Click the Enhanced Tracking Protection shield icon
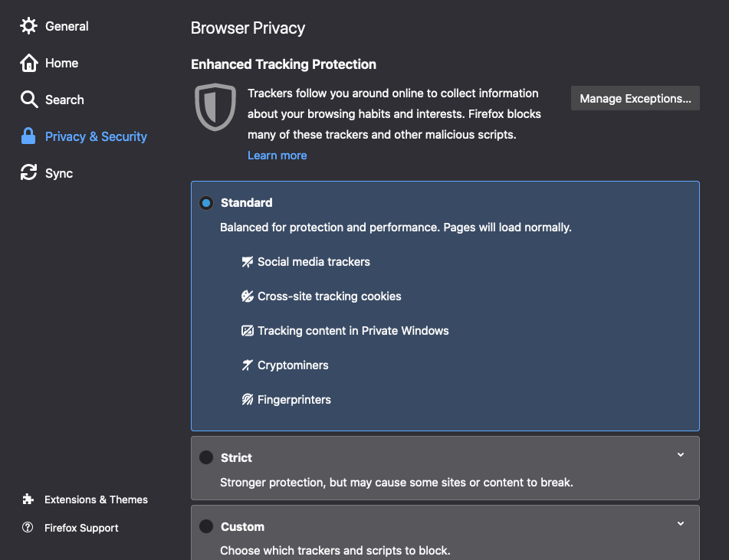 click(215, 108)
